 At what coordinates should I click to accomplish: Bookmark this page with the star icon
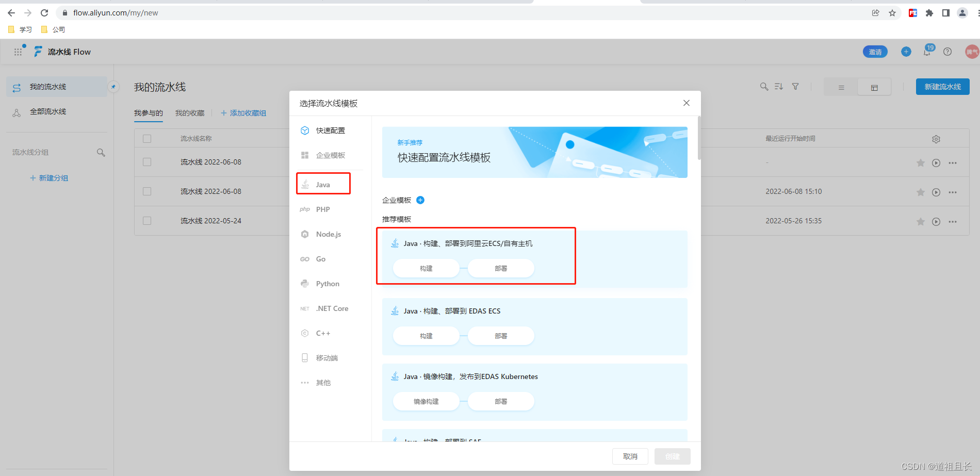pyautogui.click(x=892, y=13)
